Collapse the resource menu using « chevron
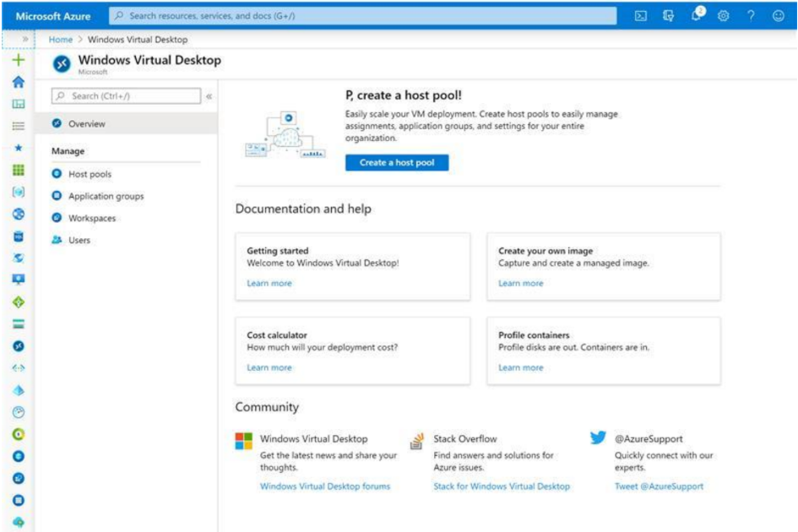The image size is (798, 532). (x=209, y=96)
